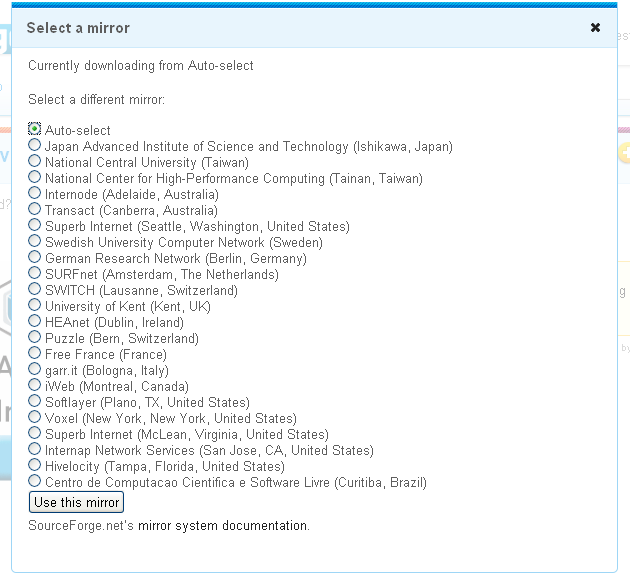The width and height of the screenshot is (630, 574).
Task: Select German Research Network (Berlin) mirror
Action: click(x=35, y=258)
